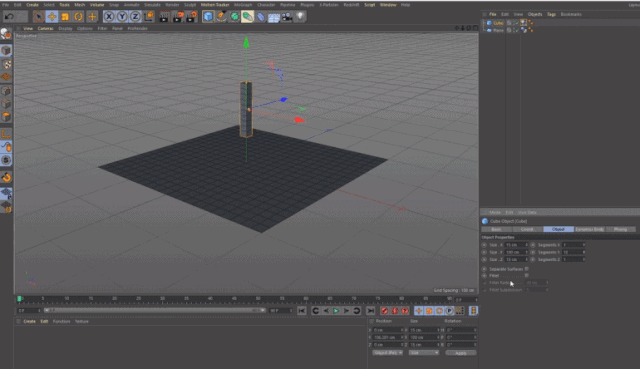The height and width of the screenshot is (369, 640).
Task: Click the Segments Y stepper arrows
Action: [584, 252]
